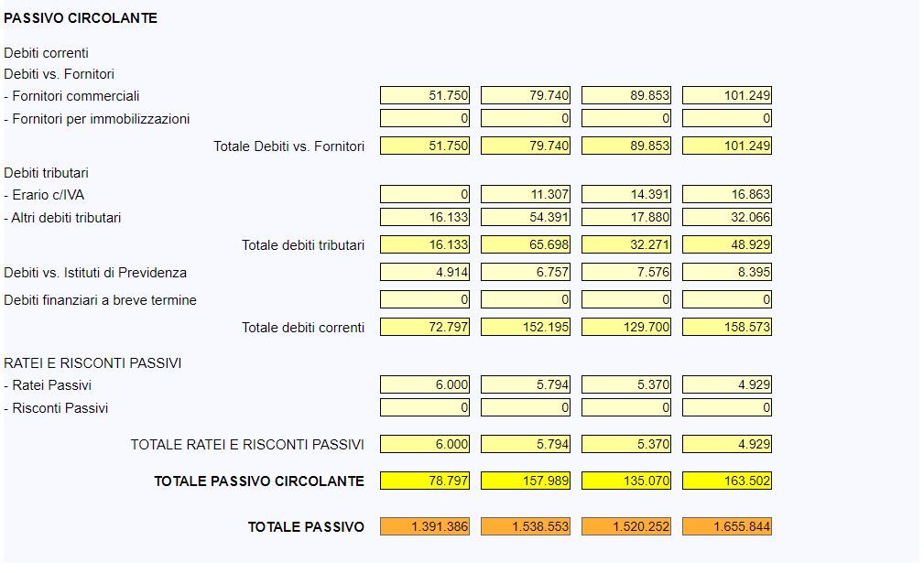Click the Debiti tributari label
The image size is (924, 573).
46,173
